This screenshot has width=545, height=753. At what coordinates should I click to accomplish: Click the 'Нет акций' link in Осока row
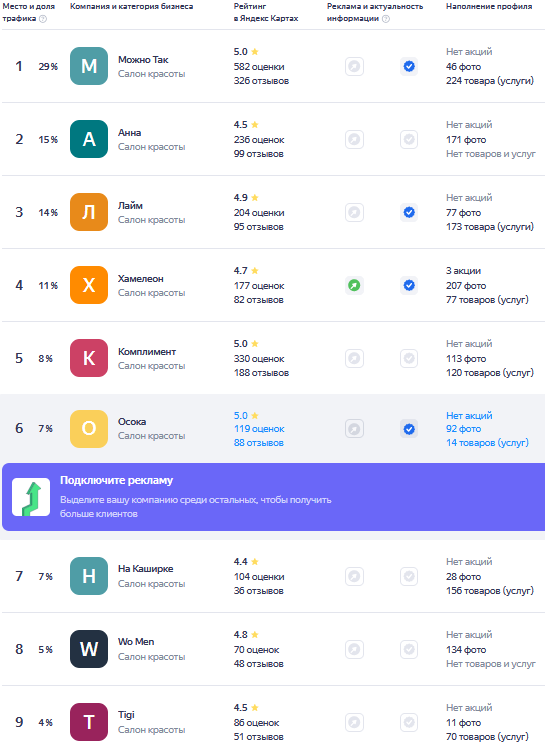click(x=469, y=415)
